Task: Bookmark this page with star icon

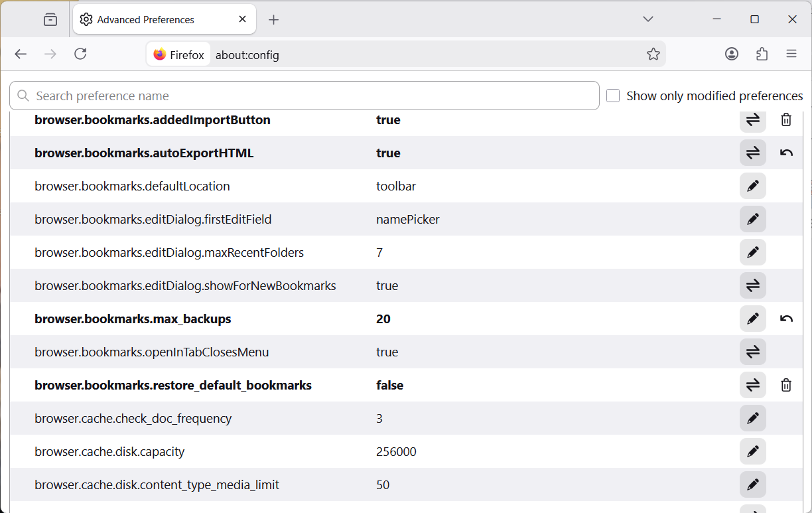Action: coord(653,54)
